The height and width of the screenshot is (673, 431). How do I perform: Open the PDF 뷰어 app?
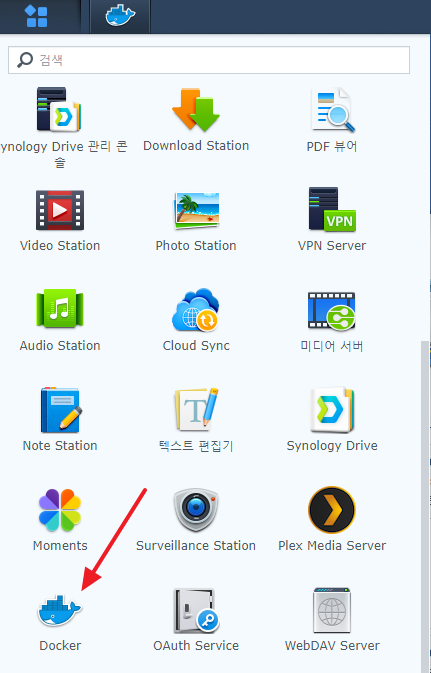click(x=332, y=109)
